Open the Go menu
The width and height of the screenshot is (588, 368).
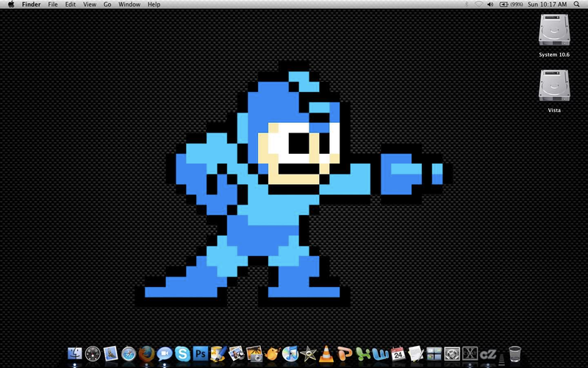pos(107,4)
